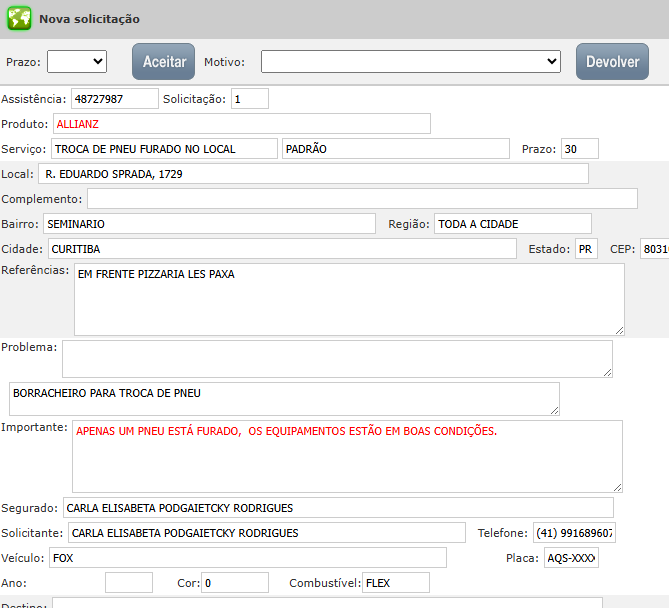Click the Serviço field with TROCA DE PNEU
669x608 pixels.
[x=164, y=149]
